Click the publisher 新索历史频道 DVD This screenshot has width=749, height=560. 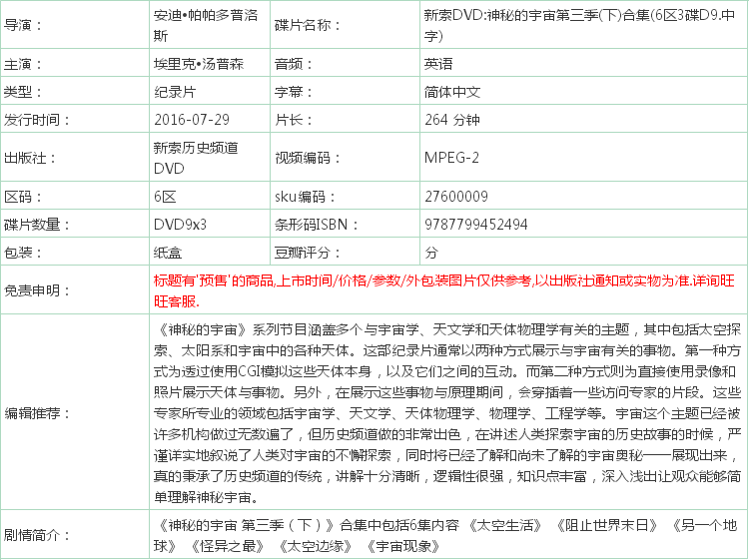(x=195, y=158)
